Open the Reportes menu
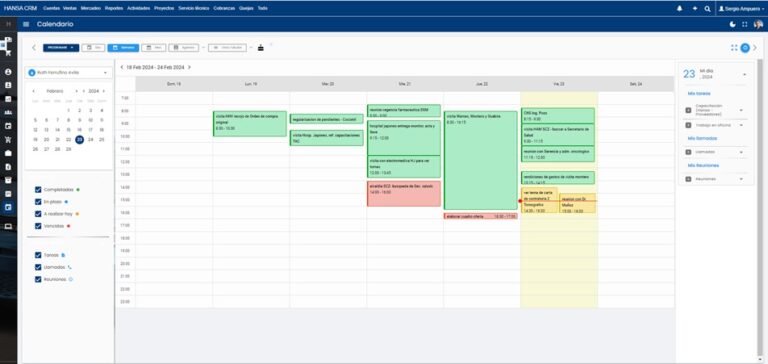Image resolution: width=768 pixels, height=364 pixels. pos(114,8)
